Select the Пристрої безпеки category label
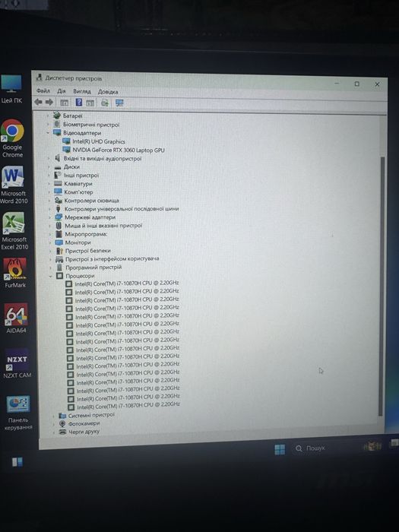This screenshot has height=532, width=399. pos(88,251)
